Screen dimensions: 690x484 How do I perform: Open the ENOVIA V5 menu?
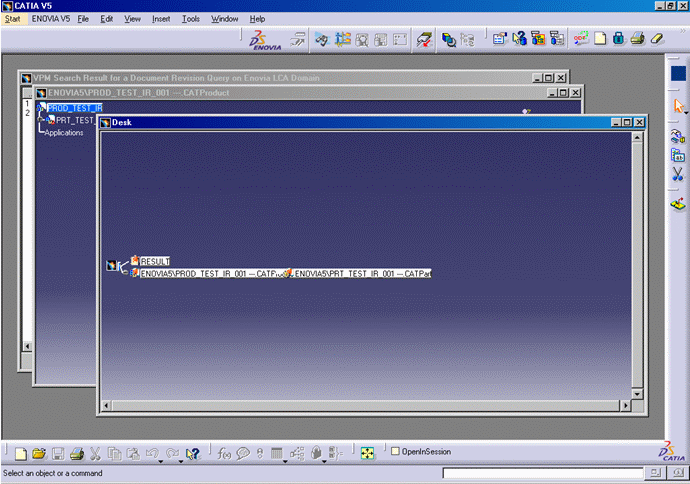pos(51,18)
